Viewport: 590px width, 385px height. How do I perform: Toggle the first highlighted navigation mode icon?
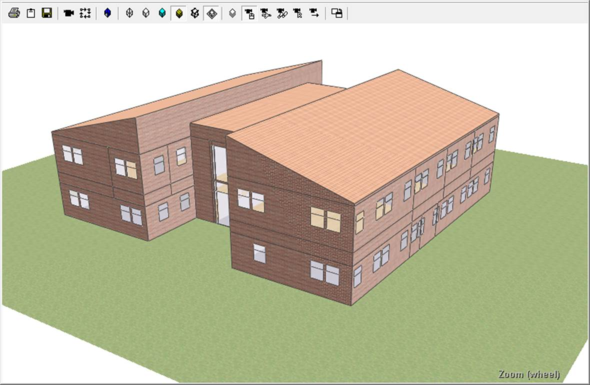pos(249,14)
